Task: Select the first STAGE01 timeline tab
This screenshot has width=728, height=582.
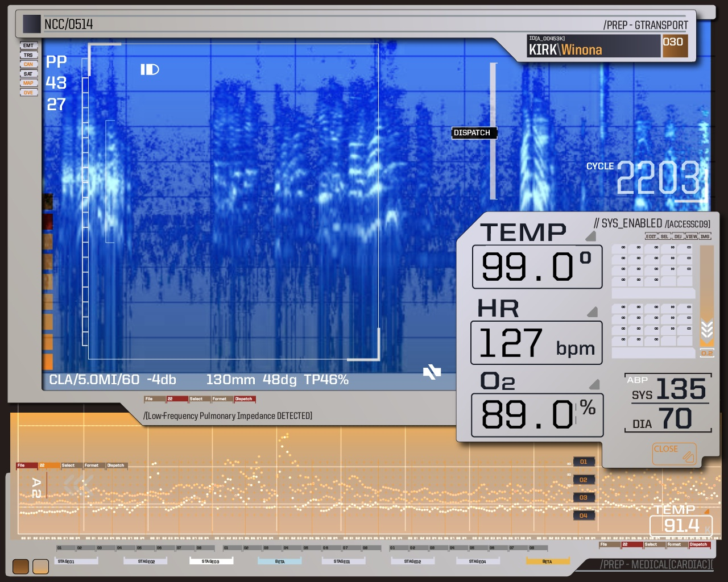Action: click(x=77, y=562)
